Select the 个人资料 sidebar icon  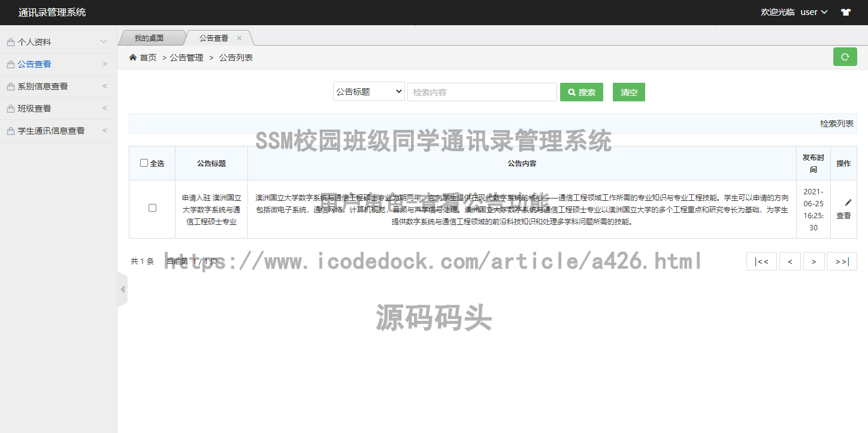click(10, 41)
